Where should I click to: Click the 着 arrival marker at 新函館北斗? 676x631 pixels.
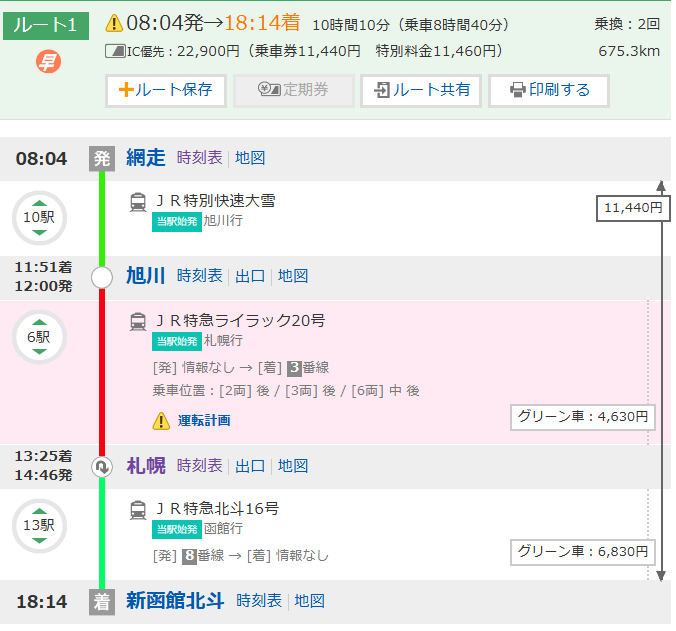tap(102, 602)
